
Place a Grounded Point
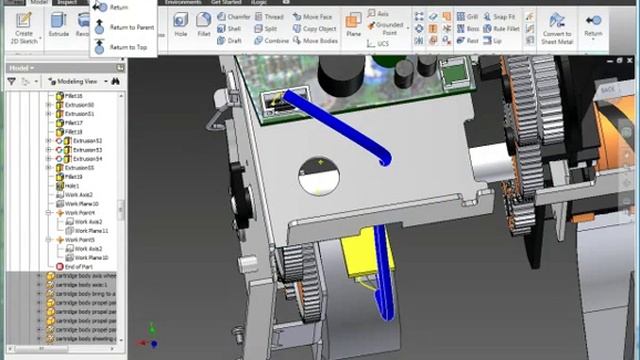coord(385,28)
